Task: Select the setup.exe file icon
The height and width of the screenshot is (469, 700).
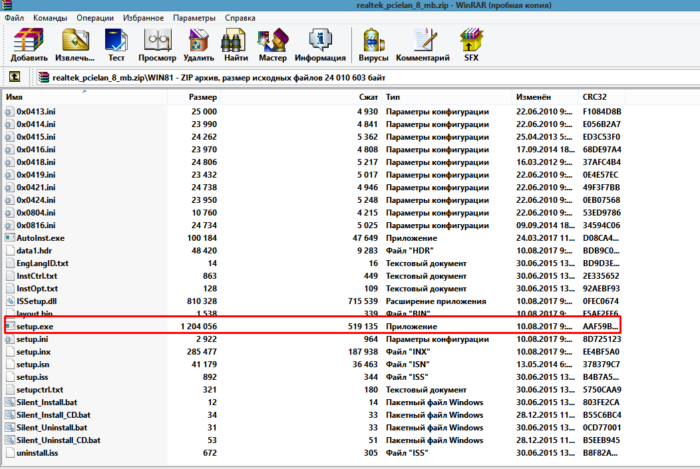Action: tap(9, 326)
